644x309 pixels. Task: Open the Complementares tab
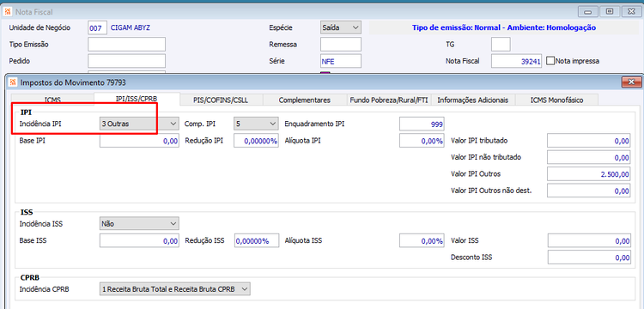tap(304, 100)
